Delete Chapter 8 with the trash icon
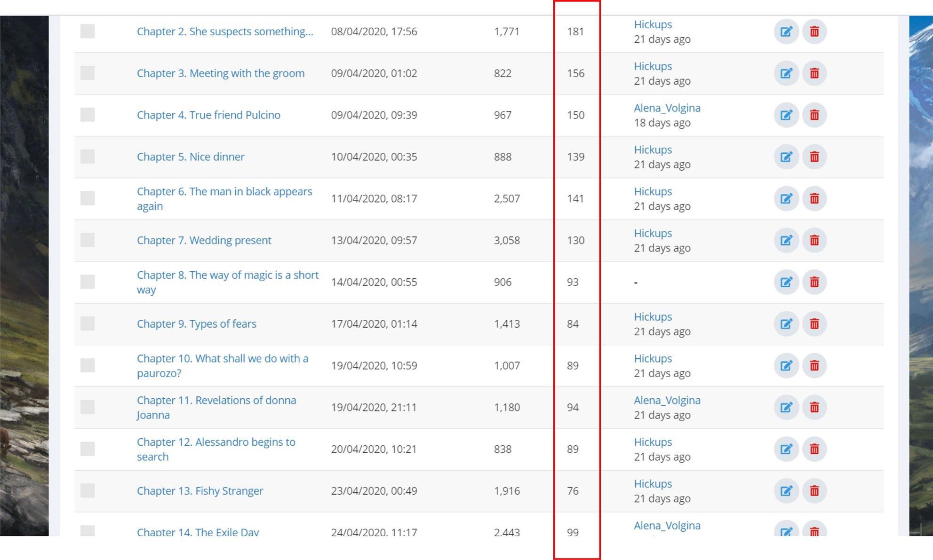Screen dimensions: 933x560 [x=814, y=282]
